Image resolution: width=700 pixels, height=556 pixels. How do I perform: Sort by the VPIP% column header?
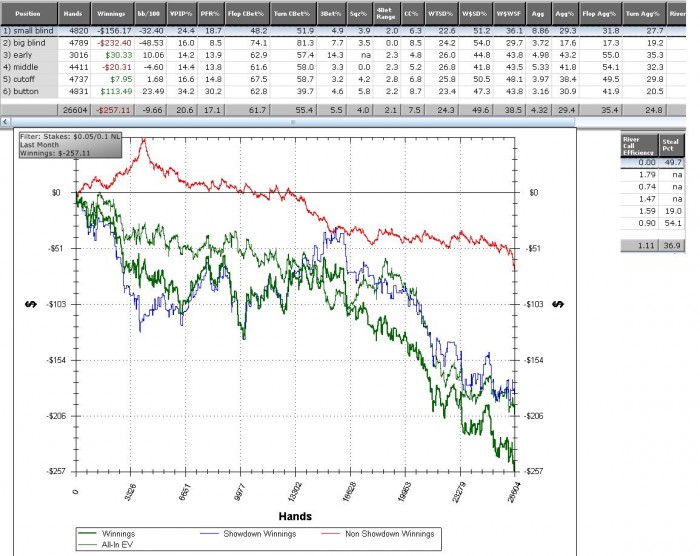(182, 14)
